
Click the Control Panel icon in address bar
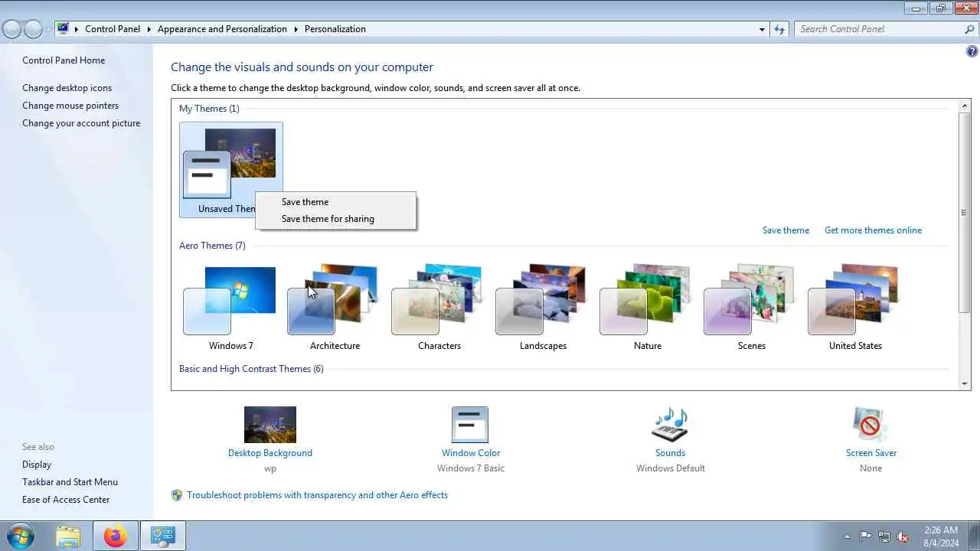63,29
